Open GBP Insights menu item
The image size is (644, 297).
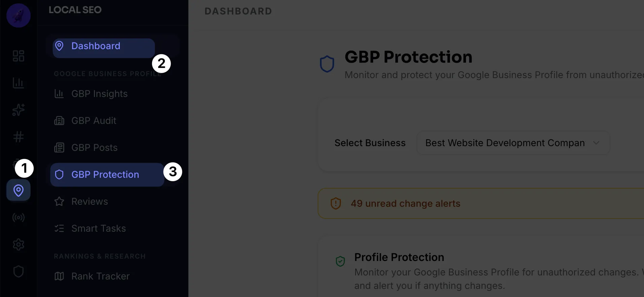[99, 94]
